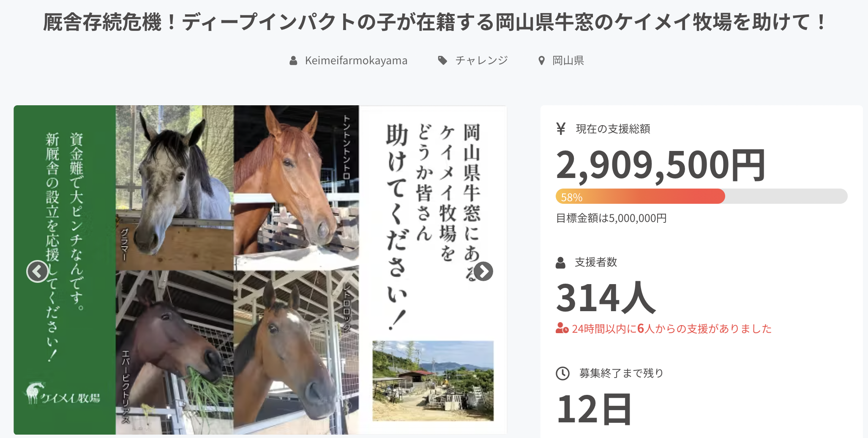The width and height of the screenshot is (868, 438).
Task: Click the clock icon next to 募集終了まで残り
Action: pyautogui.click(x=562, y=373)
